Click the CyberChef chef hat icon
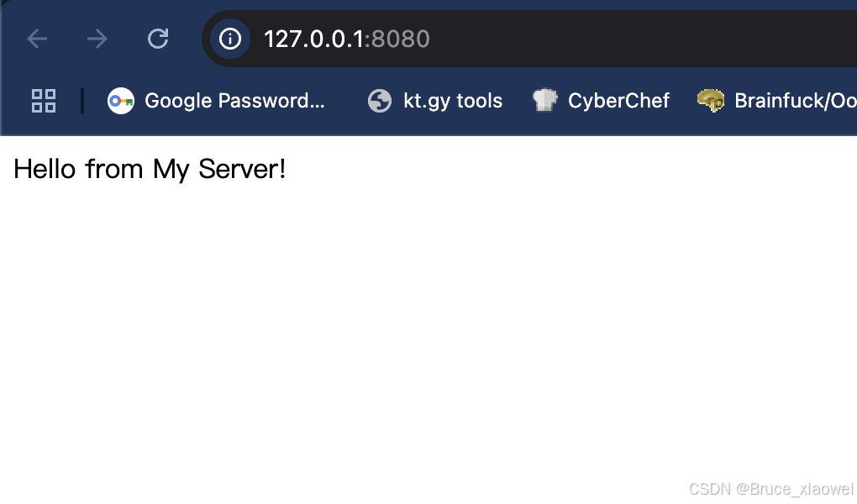 pyautogui.click(x=544, y=101)
